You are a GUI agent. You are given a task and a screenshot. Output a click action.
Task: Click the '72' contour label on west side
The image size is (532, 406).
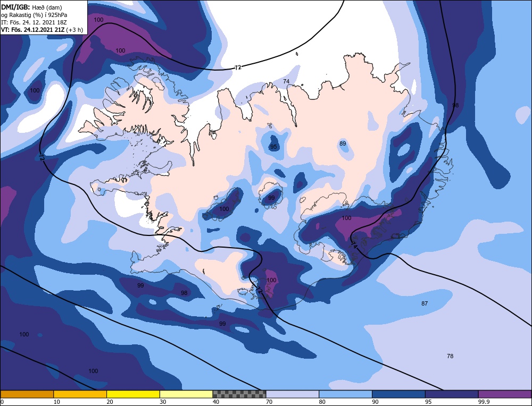(x=41, y=157)
